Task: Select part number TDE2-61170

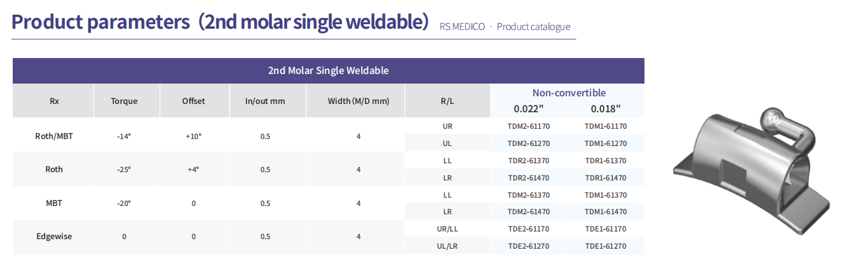Action: coord(528,228)
